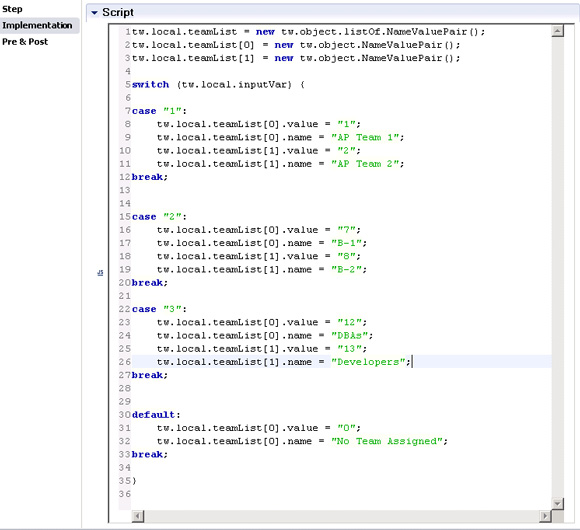Click the horizontal scrollbar right arrow
Image resolution: width=580 pixels, height=530 pixels.
pos(545,516)
